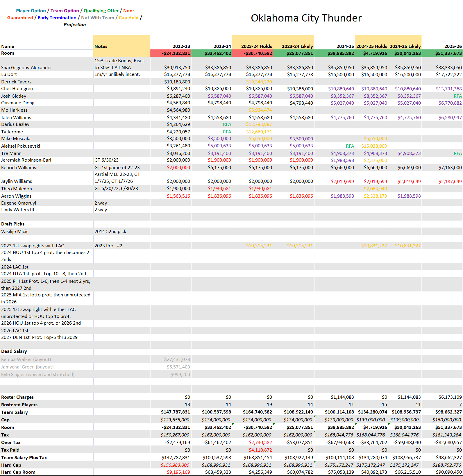Click the Notes column header
The width and height of the screenshot is (463, 476).
coord(101,46)
